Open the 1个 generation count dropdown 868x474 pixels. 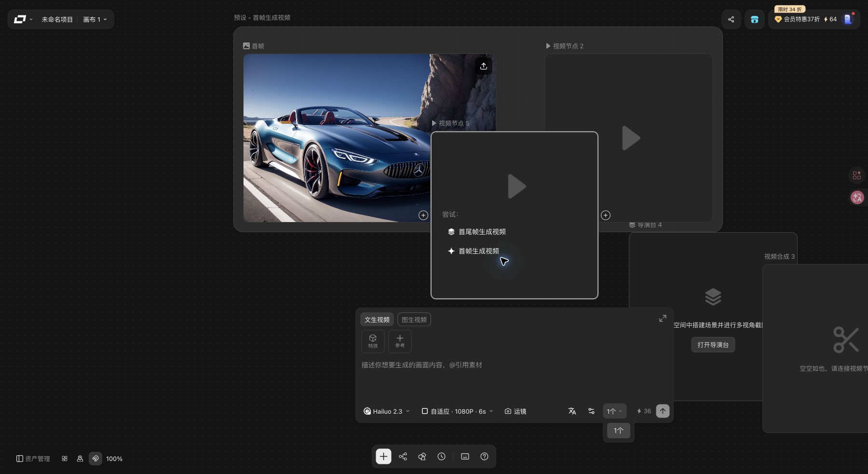tap(614, 411)
